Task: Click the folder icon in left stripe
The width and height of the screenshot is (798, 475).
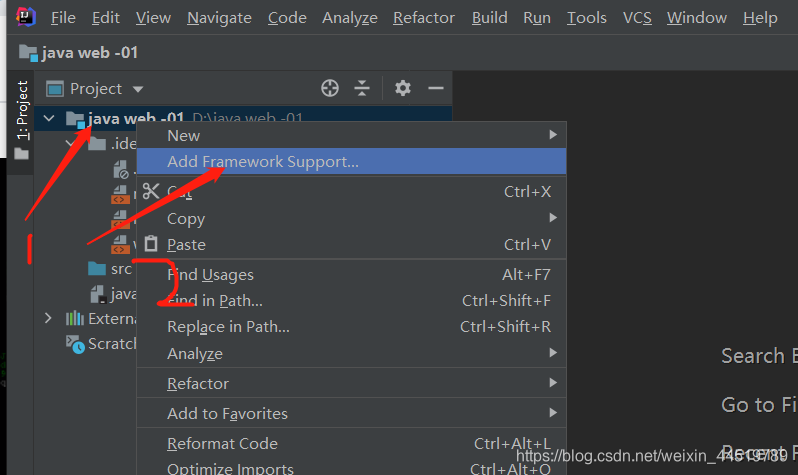Action: [21, 153]
